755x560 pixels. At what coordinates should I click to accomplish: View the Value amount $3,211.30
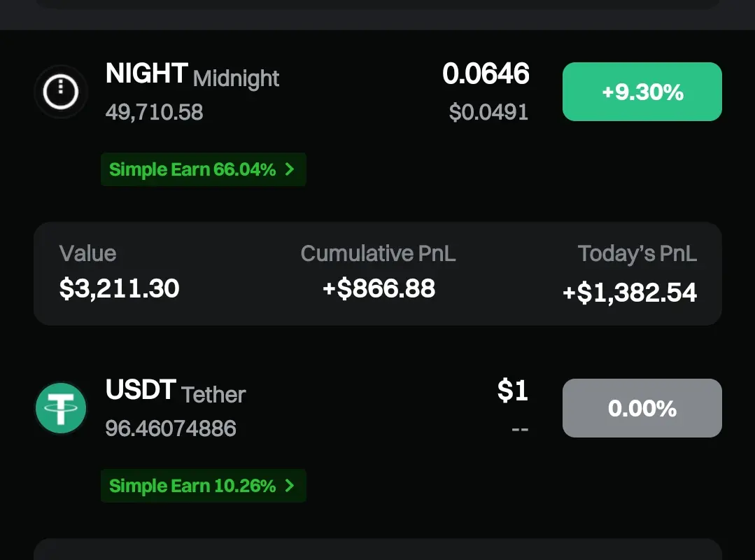pos(119,288)
